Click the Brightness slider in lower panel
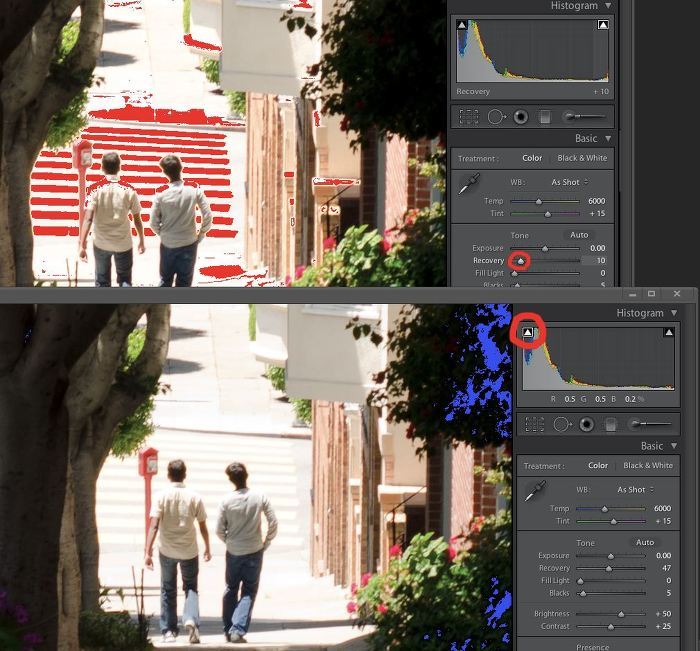 [610, 614]
